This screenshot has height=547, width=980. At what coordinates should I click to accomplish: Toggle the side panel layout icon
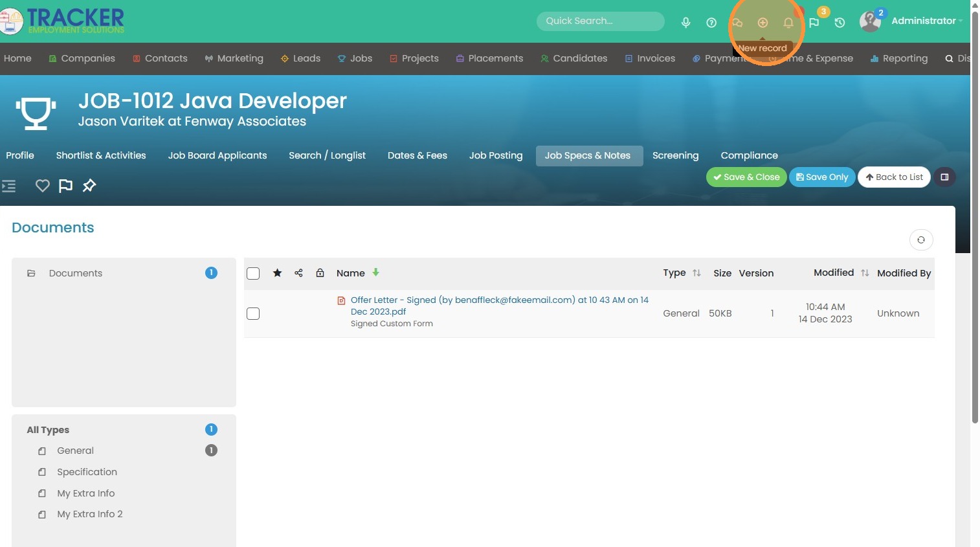[944, 177]
